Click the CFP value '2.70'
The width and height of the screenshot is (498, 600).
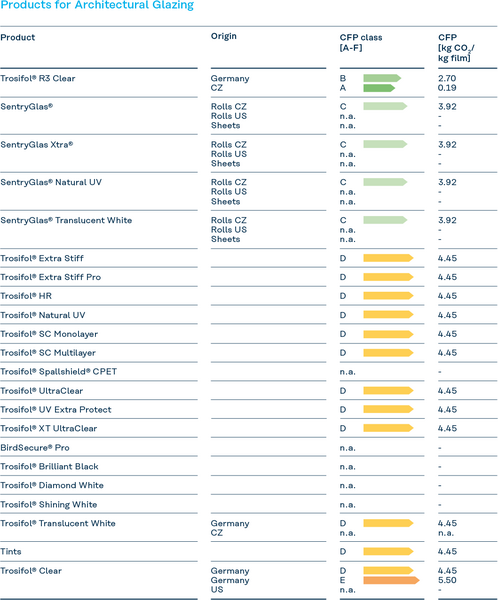tap(447, 78)
